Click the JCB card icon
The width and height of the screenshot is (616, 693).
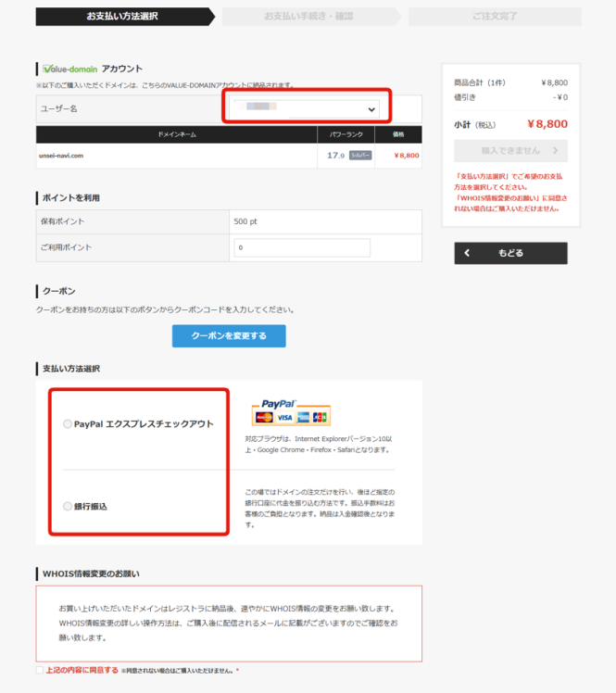coord(320,418)
